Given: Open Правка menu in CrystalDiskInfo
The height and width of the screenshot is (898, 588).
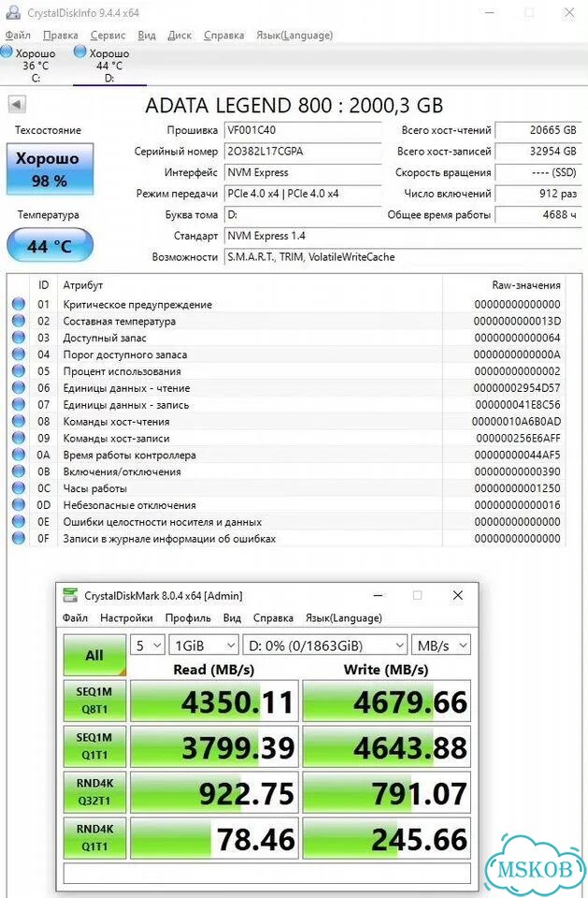Looking at the screenshot, I should coord(60,35).
